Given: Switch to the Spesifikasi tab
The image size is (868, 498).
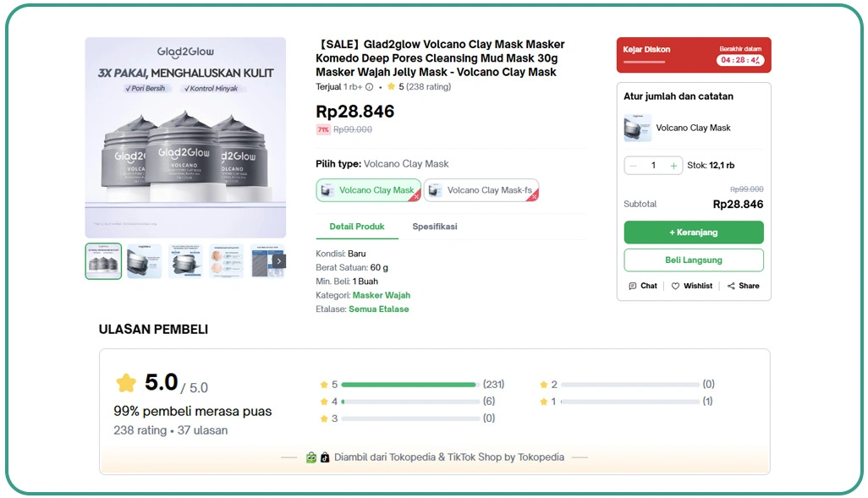Looking at the screenshot, I should pos(433,227).
